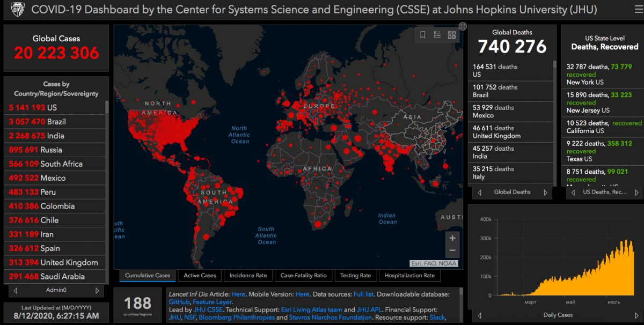Show the map legend list icon
This screenshot has height=325, width=644.
click(x=437, y=35)
